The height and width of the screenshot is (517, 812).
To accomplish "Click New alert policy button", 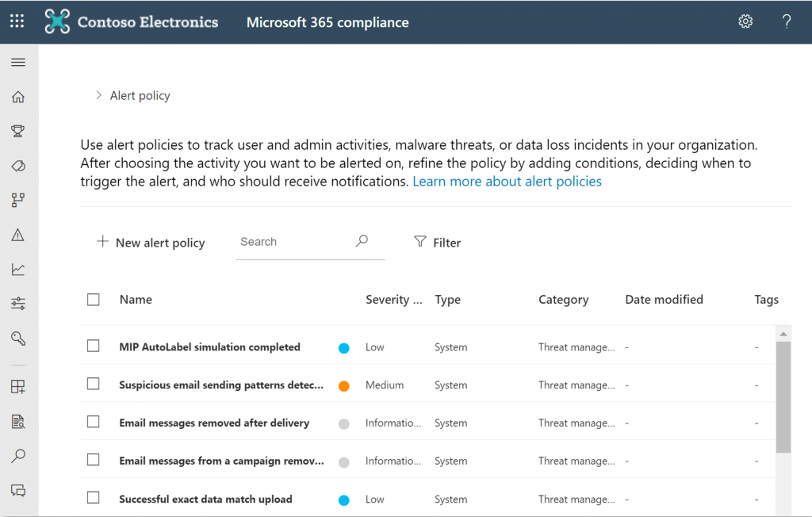I will [151, 243].
